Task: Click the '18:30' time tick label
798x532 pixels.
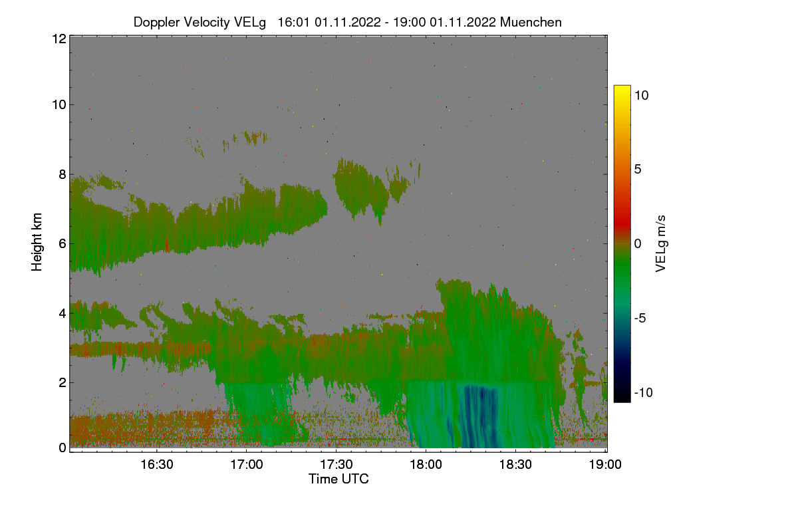Action: click(x=515, y=464)
